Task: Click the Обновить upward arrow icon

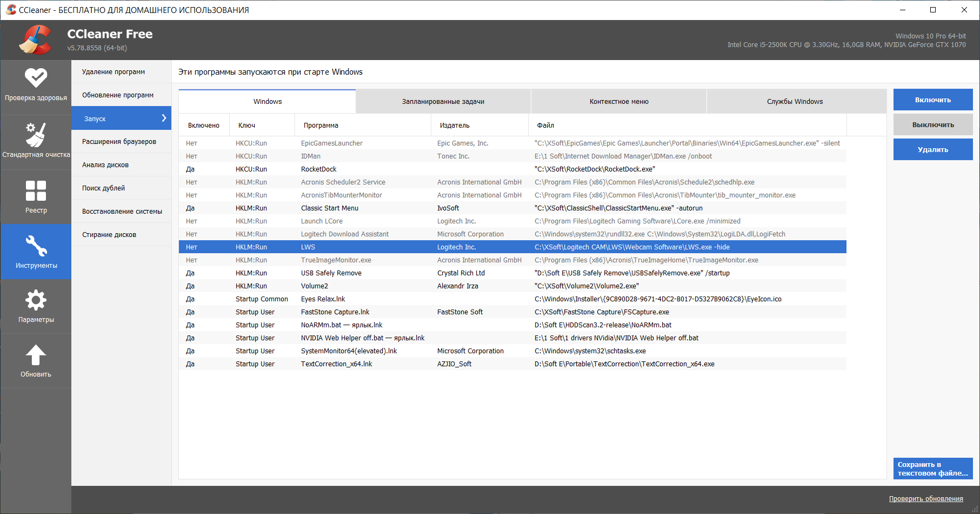Action: 36,355
